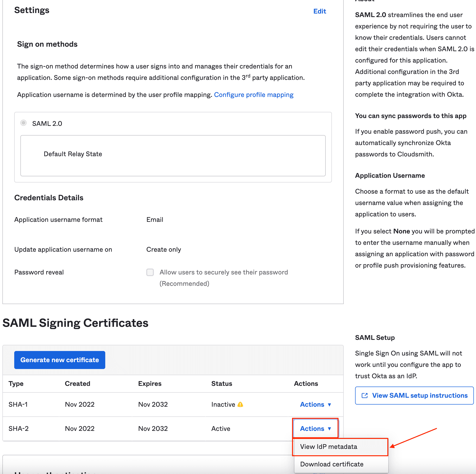Click the Status column header
The width and height of the screenshot is (476, 474).
[221, 384]
